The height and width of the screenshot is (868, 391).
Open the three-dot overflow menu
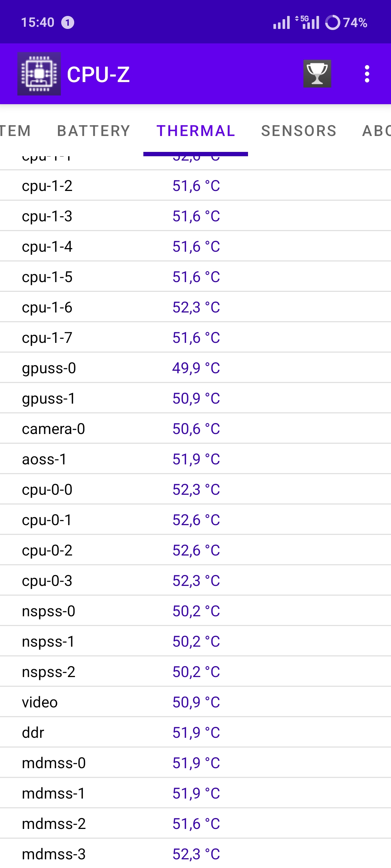(x=367, y=74)
